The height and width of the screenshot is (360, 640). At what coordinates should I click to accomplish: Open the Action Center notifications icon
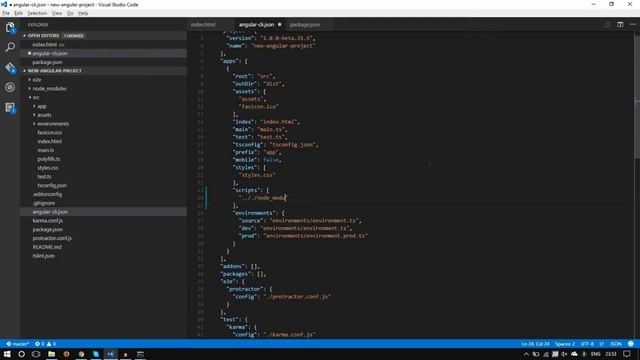[x=627, y=354]
